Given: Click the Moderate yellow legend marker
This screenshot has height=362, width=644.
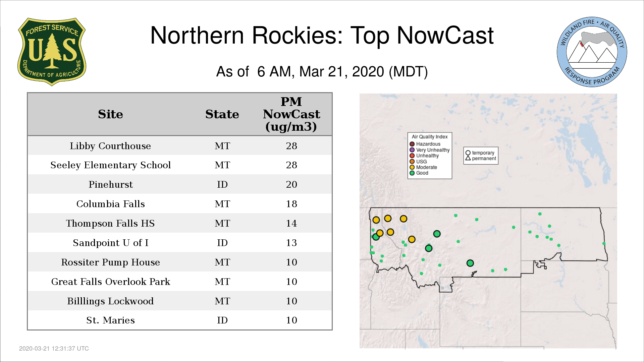Looking at the screenshot, I should (x=412, y=167).
